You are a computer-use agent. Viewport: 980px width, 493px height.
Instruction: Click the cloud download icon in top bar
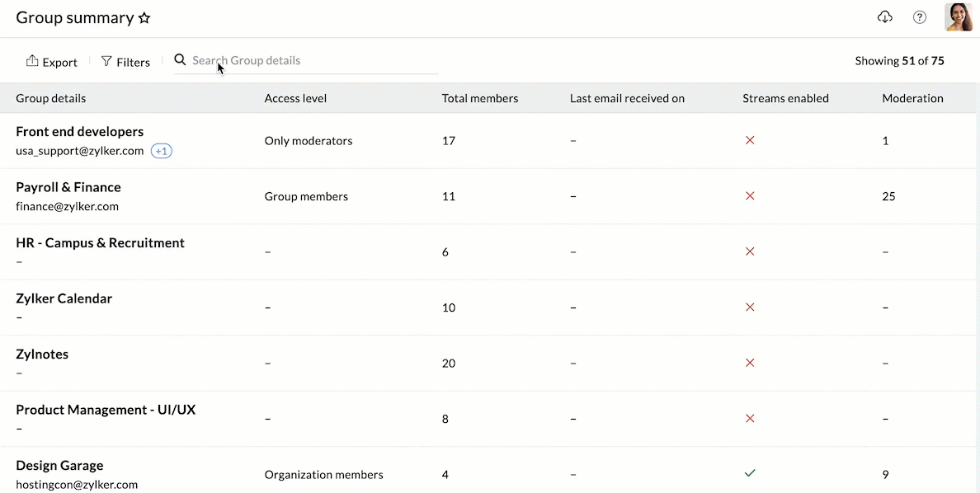884,16
